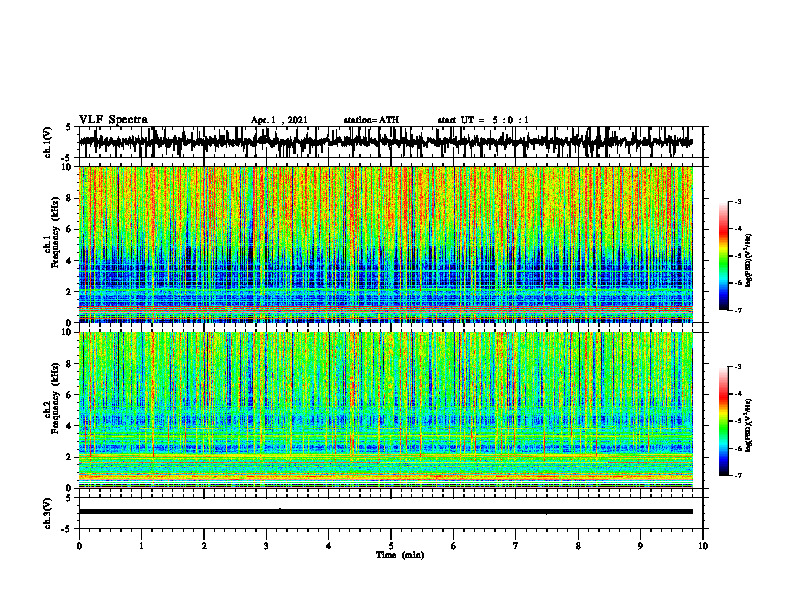The width and height of the screenshot is (792, 612).
Task: Click the 'VLF Spectra' plot title
Action: click(113, 120)
